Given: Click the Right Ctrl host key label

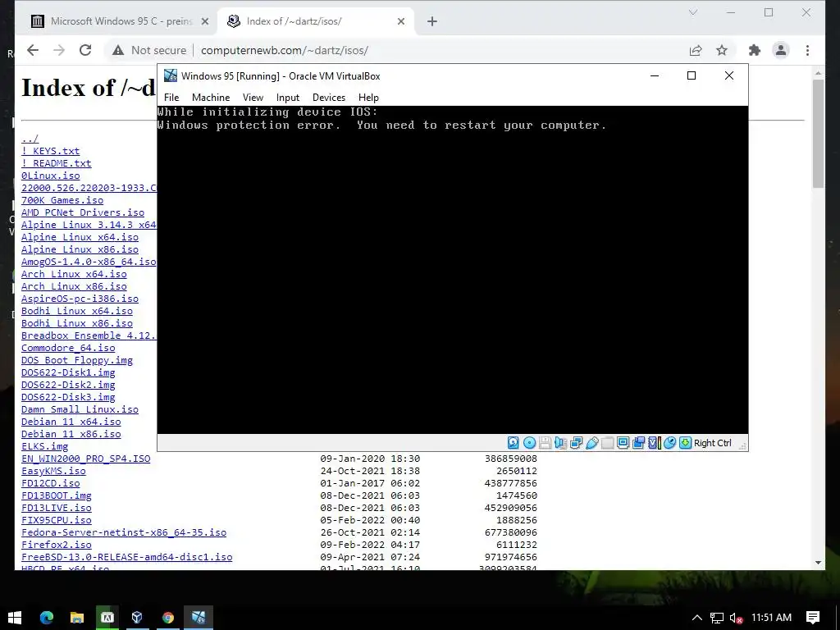Looking at the screenshot, I should point(713,443).
